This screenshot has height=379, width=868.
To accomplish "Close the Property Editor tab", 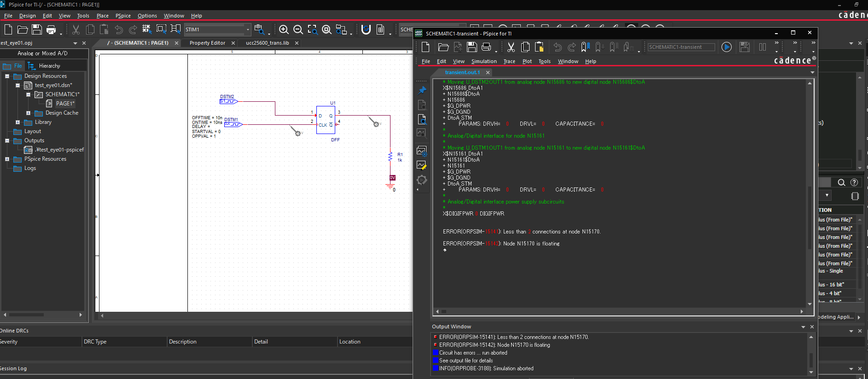I will (233, 43).
